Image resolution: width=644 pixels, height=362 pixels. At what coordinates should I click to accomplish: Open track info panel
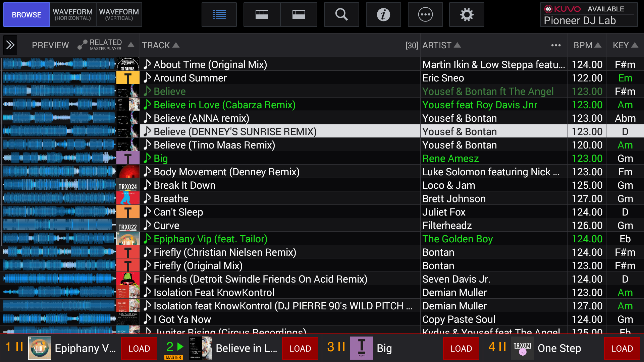tap(383, 15)
